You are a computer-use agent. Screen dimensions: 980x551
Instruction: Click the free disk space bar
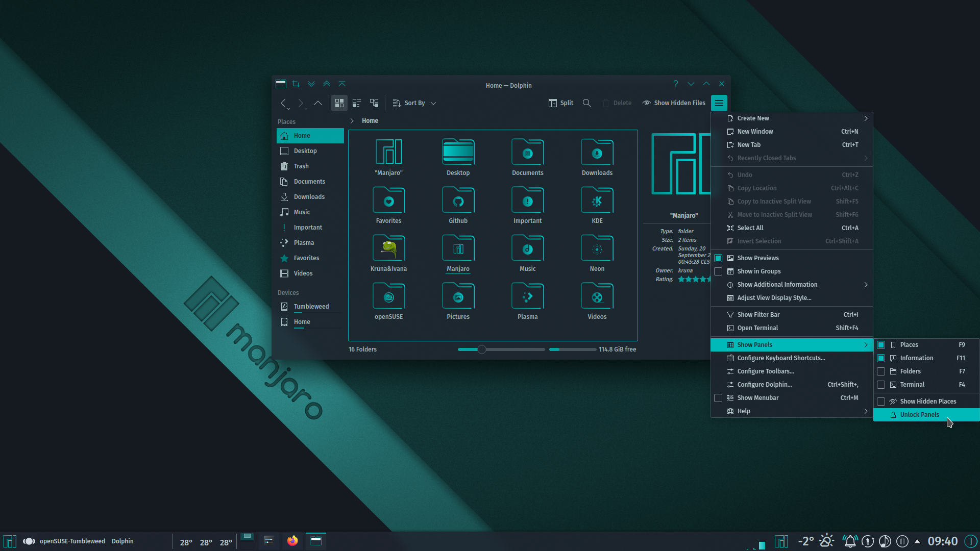pos(573,349)
